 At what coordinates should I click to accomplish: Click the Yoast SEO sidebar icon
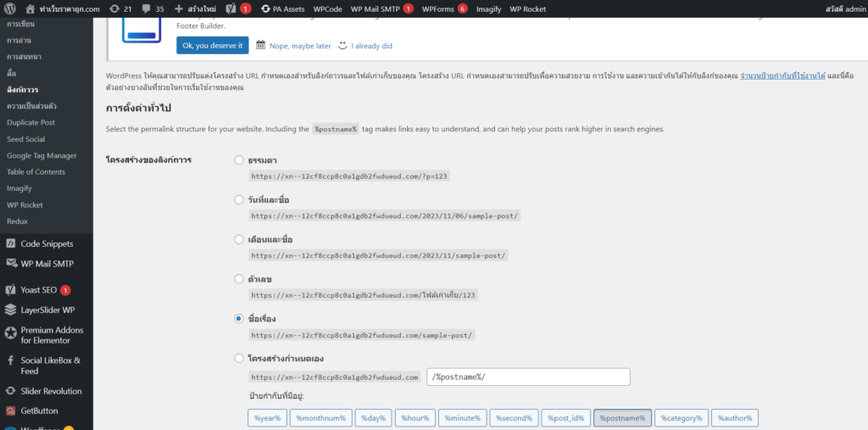pos(10,290)
